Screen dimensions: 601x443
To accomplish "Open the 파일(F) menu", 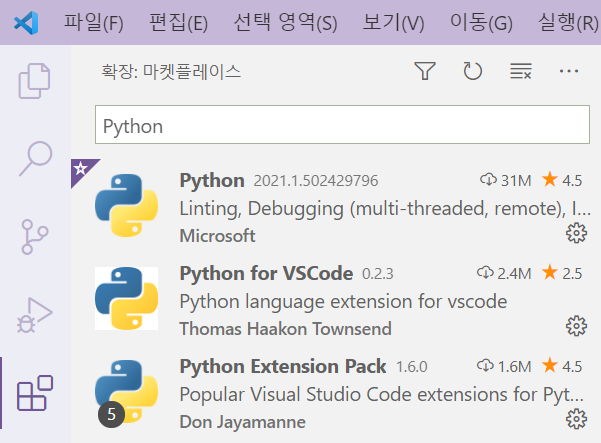I will (94, 23).
